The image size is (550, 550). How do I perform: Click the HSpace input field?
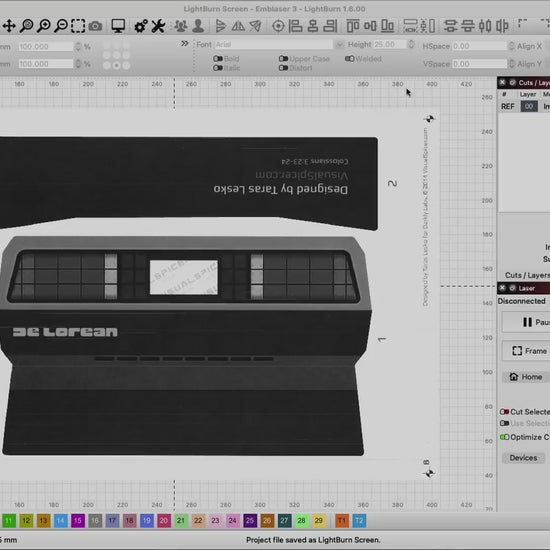(x=479, y=46)
